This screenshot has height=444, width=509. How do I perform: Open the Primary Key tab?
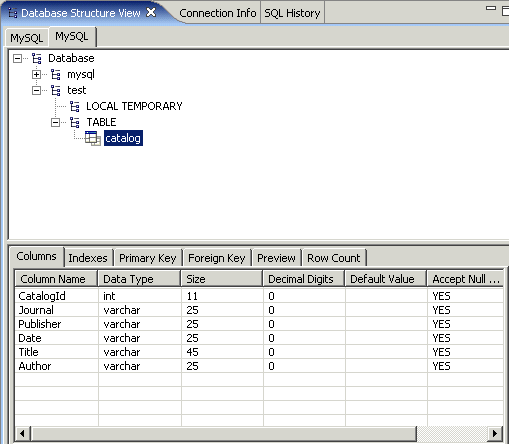148,258
